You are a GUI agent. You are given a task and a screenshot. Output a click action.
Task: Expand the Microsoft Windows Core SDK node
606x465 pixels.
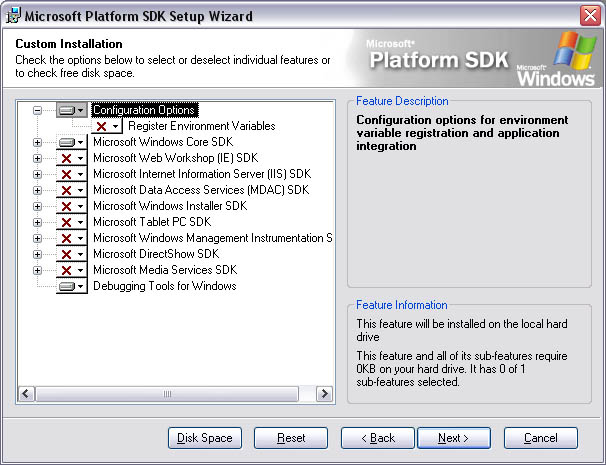coord(37,143)
